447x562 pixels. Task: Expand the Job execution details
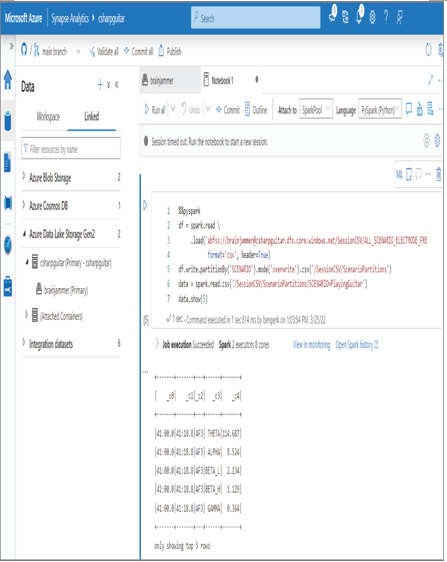[157, 343]
